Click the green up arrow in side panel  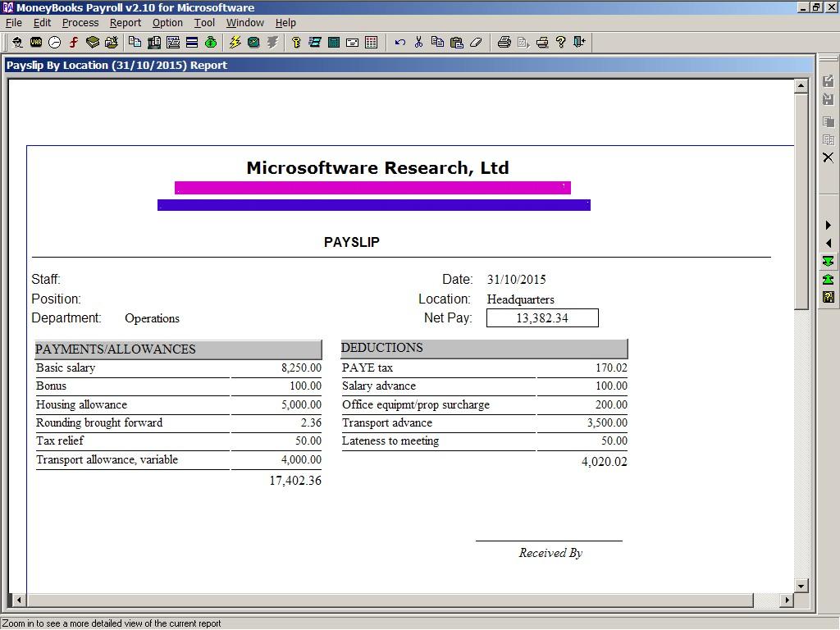click(x=829, y=280)
